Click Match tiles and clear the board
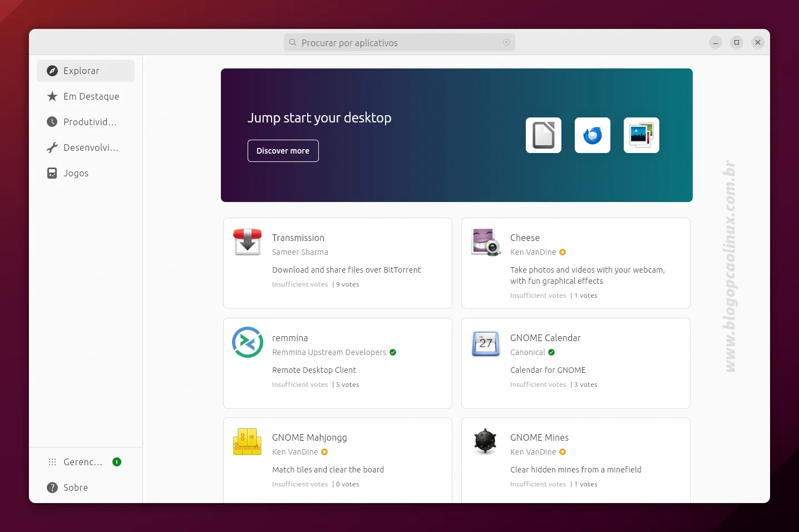 [328, 470]
